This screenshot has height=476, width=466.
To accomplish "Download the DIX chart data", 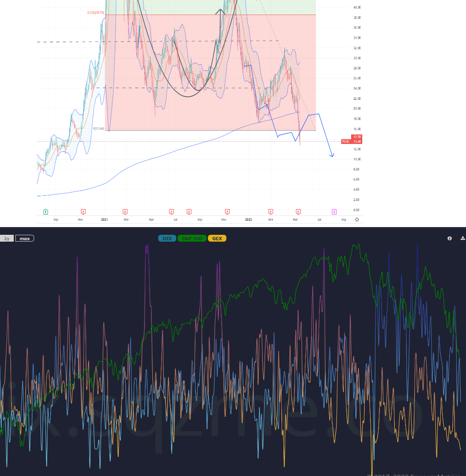I will [x=463, y=238].
